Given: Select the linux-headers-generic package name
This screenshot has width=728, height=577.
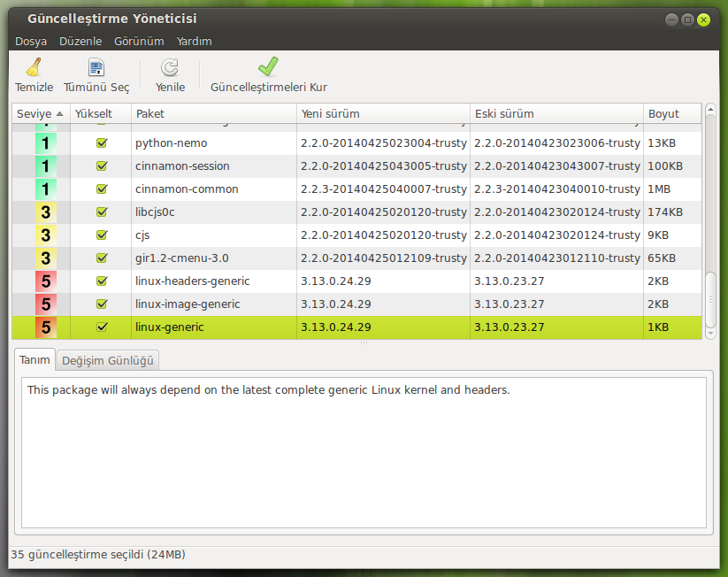Looking at the screenshot, I should click(192, 281).
